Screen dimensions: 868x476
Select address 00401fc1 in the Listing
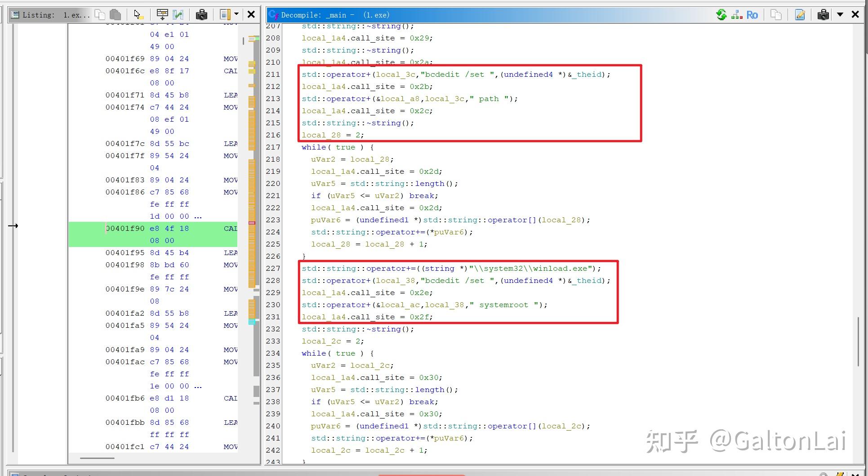[125, 446]
